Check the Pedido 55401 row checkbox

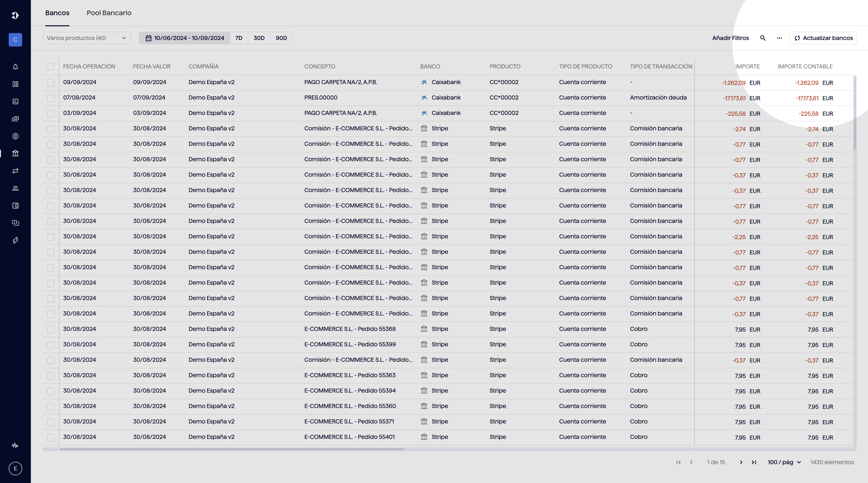pyautogui.click(x=51, y=437)
